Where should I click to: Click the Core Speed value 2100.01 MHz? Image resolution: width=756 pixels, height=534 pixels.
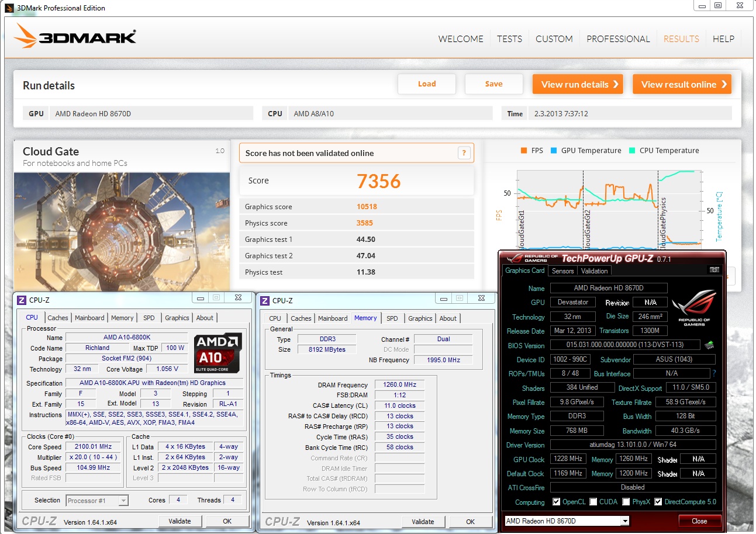92,447
